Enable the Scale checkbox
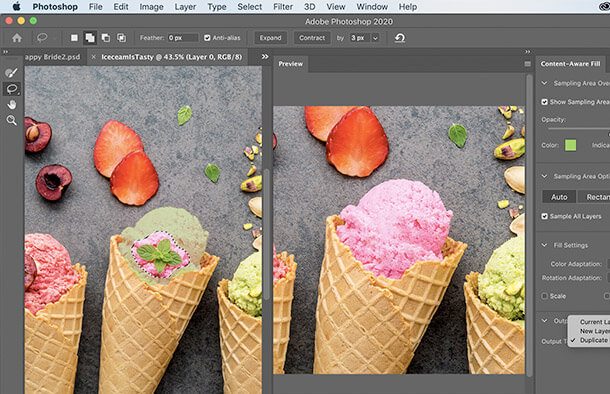The width and height of the screenshot is (610, 394). 545,296
